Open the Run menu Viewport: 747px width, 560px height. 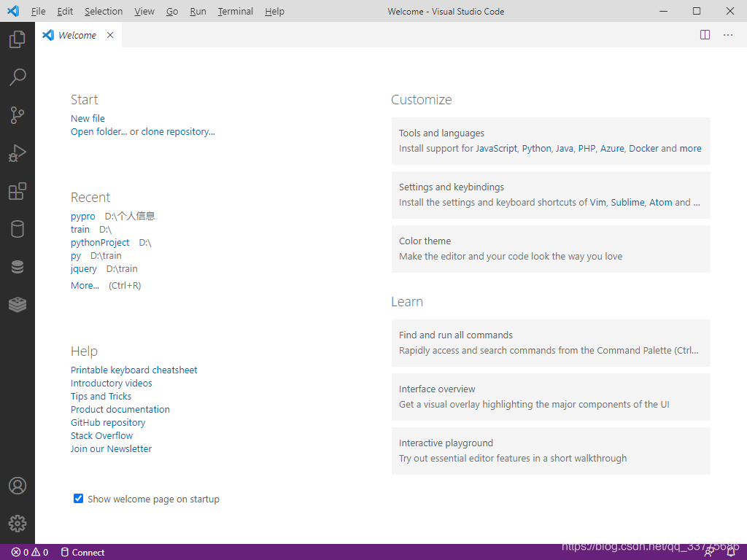(x=198, y=12)
